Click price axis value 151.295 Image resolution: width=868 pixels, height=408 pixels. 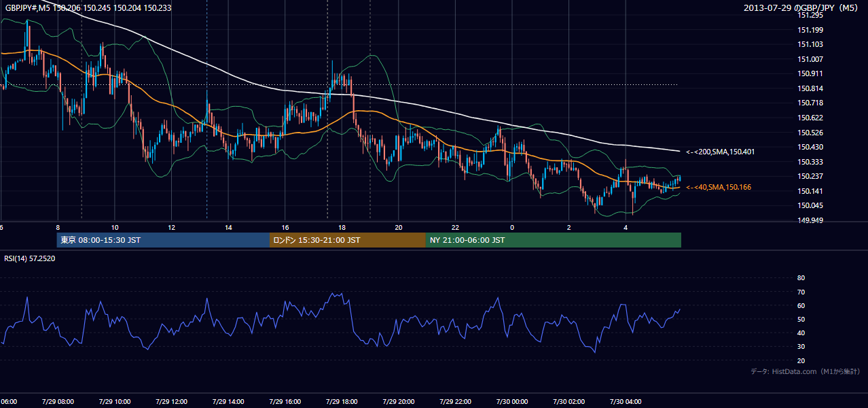pos(811,15)
